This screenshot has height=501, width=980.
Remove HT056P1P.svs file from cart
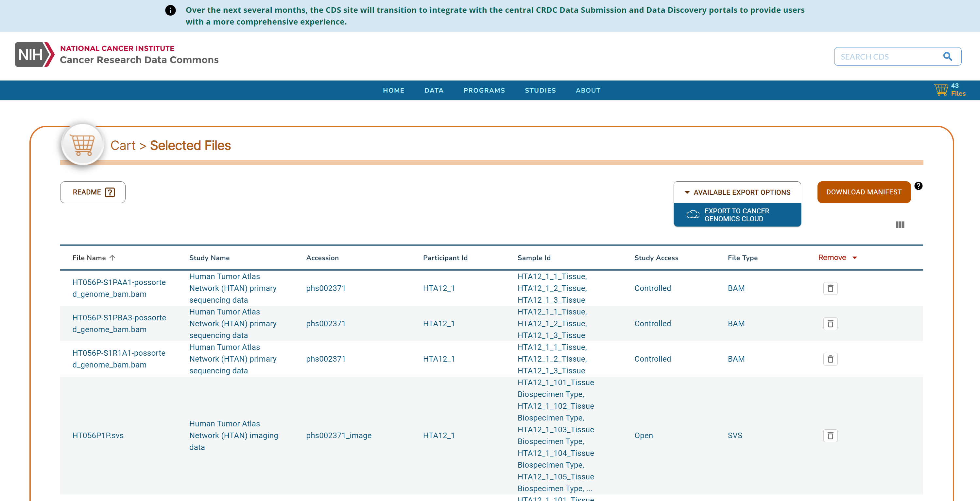(x=830, y=436)
